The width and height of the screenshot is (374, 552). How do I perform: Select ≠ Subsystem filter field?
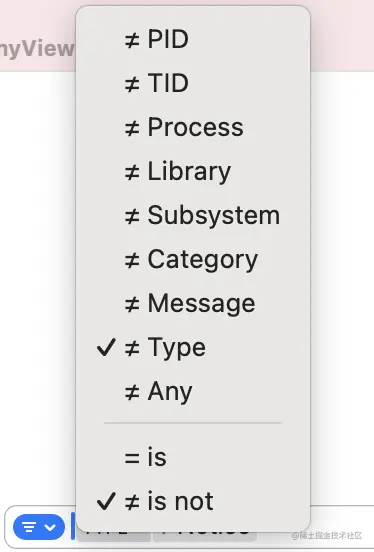tap(193, 215)
